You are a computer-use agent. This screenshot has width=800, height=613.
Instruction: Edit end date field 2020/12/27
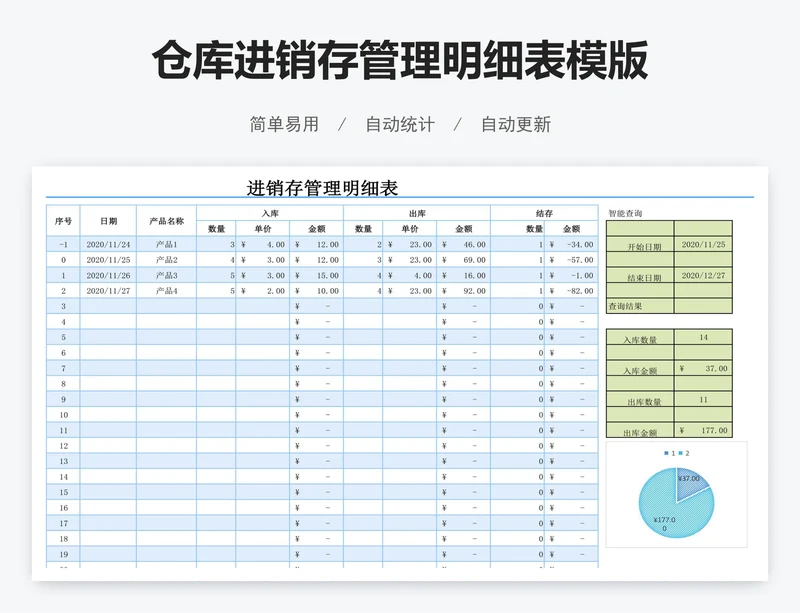point(703,276)
